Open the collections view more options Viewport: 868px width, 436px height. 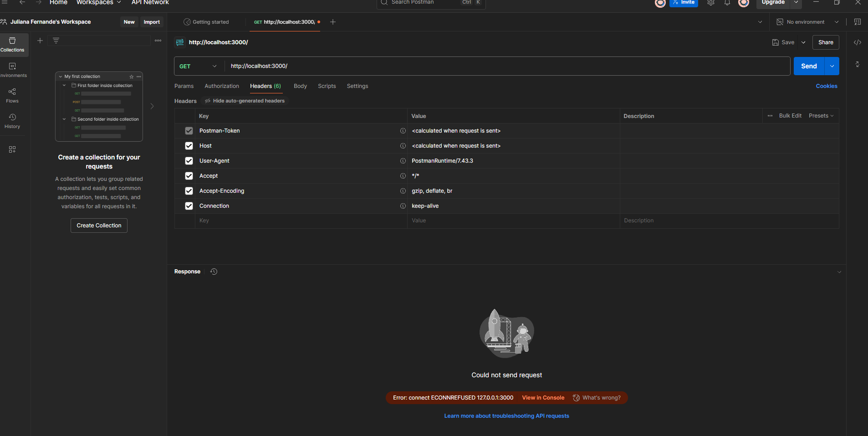(158, 41)
